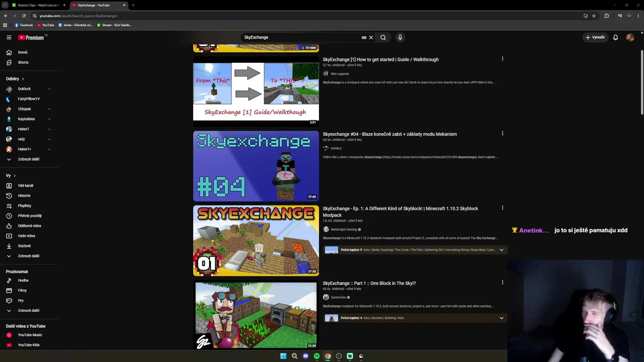Open Přehrát později watch later
Viewport: 644px width, 362px height.
click(x=29, y=216)
